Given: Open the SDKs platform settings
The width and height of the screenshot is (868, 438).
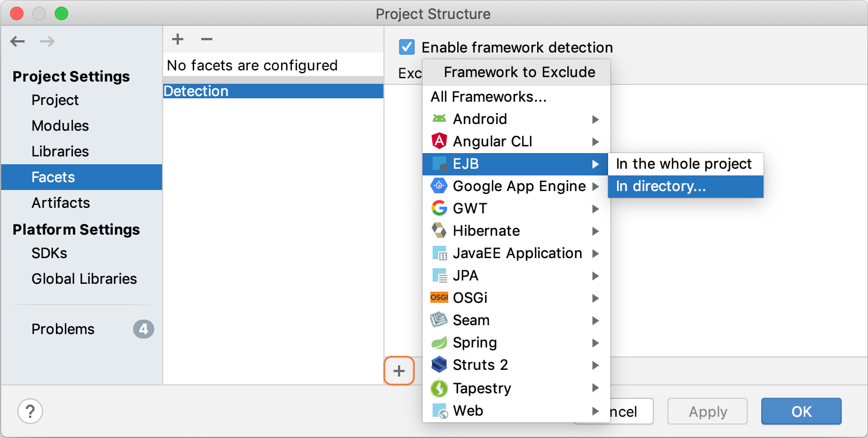Looking at the screenshot, I should coord(82,253).
